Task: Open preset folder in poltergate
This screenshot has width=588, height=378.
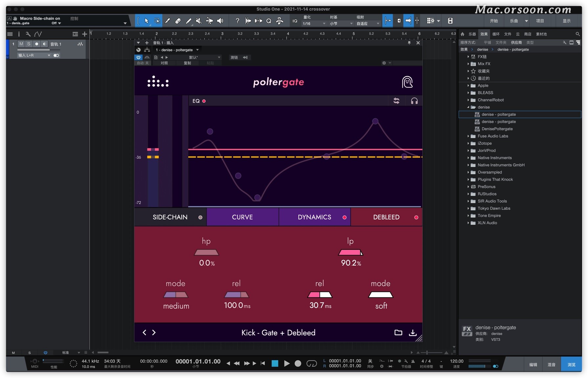Action: [398, 332]
